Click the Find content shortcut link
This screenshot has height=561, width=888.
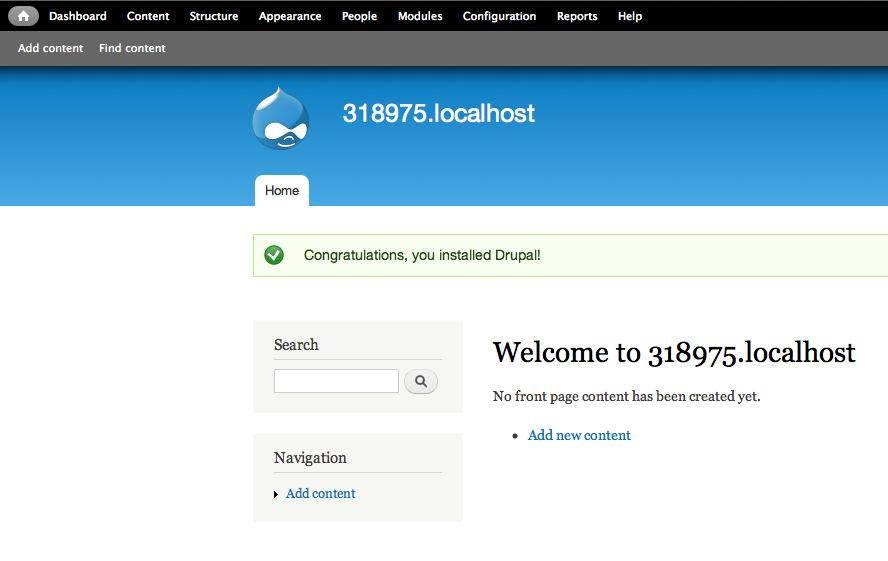(x=132, y=48)
